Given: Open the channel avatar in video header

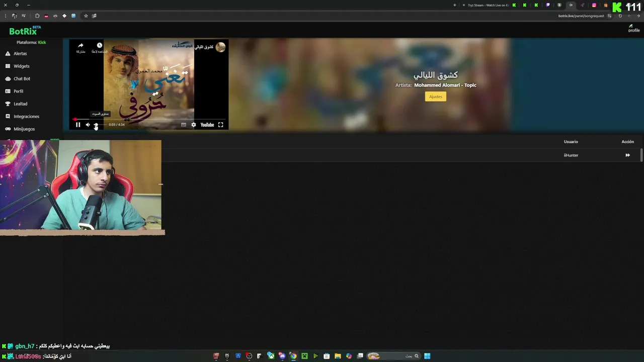Looking at the screenshot, I should [220, 47].
